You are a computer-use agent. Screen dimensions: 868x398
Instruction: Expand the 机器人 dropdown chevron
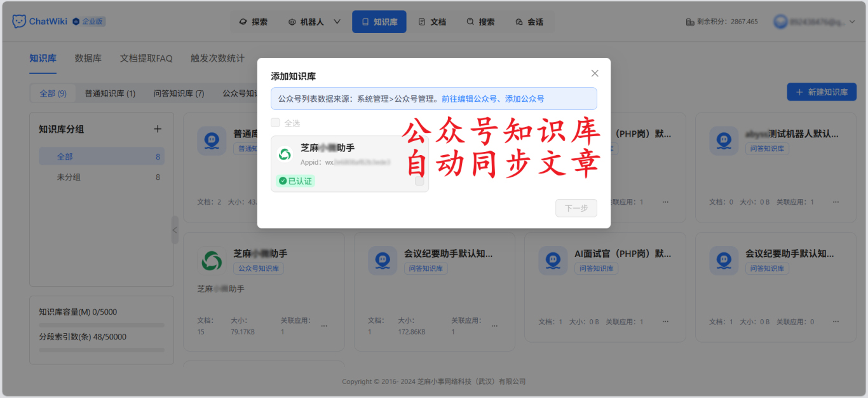(336, 21)
